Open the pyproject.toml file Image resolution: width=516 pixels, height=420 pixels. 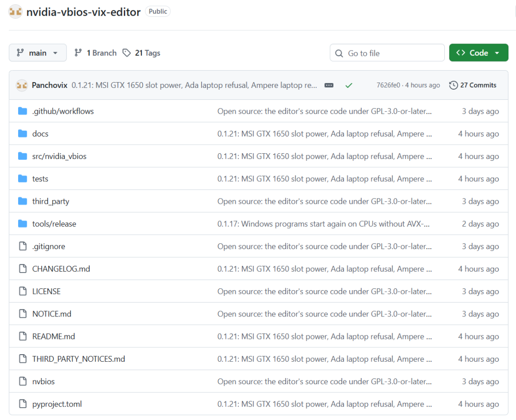(57, 404)
